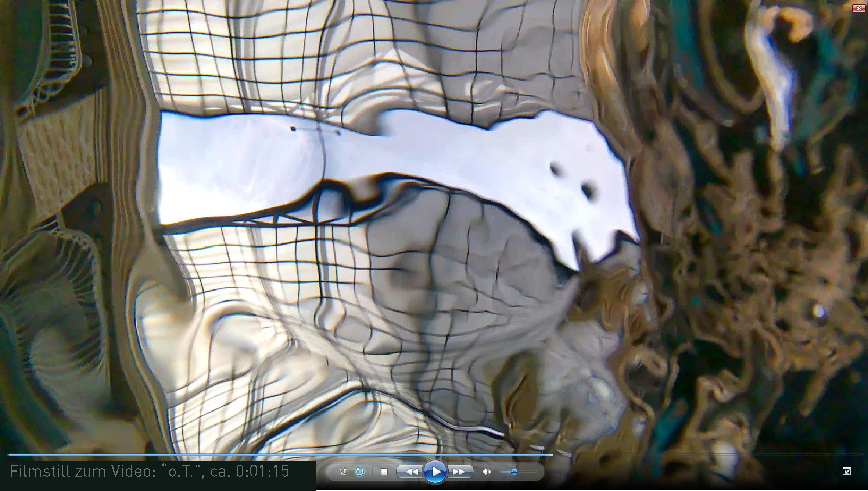The width and height of the screenshot is (868, 491).
Task: Click the rewind previous button
Action: [411, 472]
